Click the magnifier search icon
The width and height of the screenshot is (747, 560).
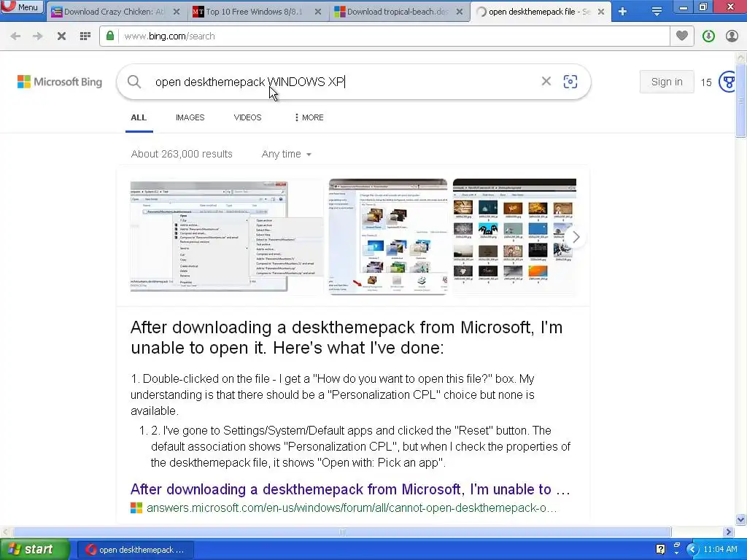pos(134,82)
